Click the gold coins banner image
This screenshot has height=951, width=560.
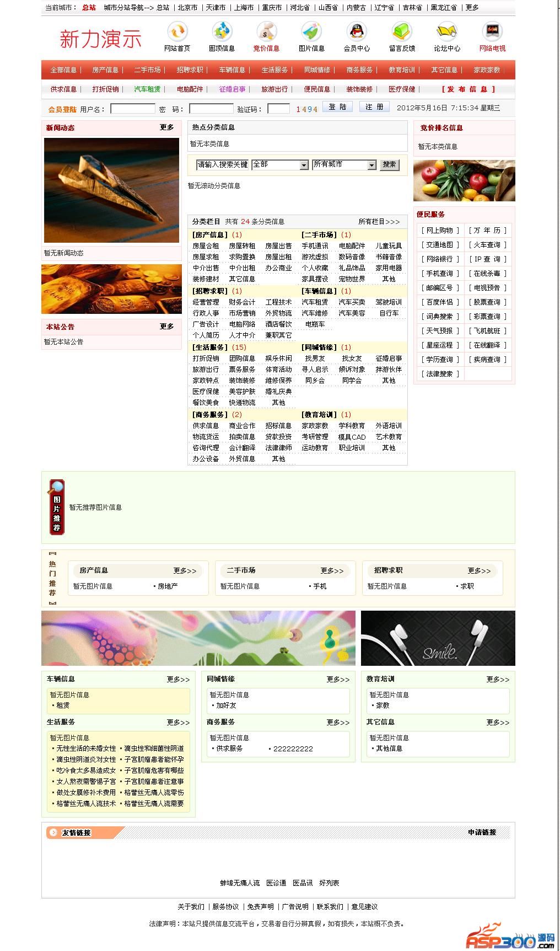coord(111,289)
